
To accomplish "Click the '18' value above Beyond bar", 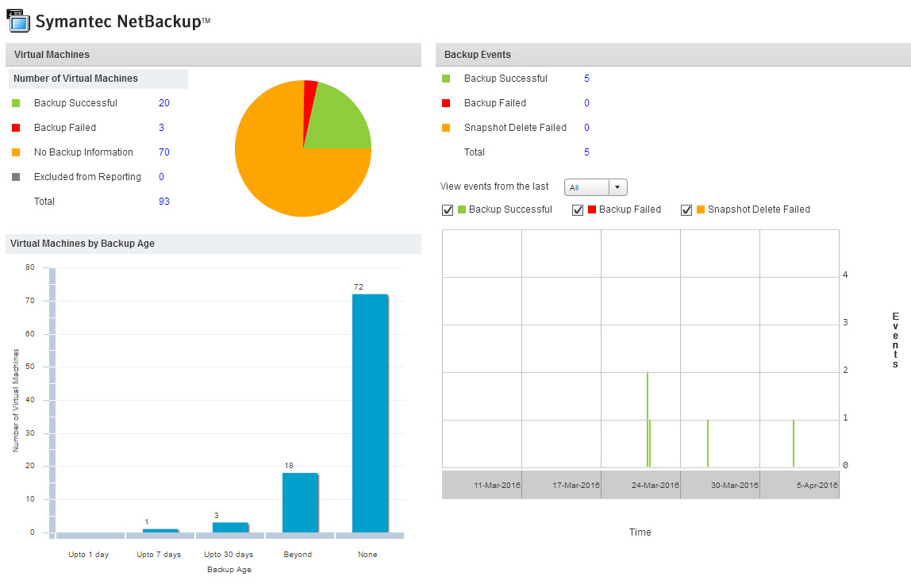I will coord(289,466).
